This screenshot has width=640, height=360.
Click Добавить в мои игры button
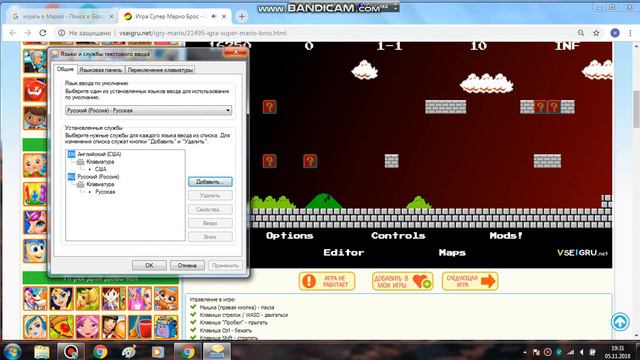coord(402,281)
